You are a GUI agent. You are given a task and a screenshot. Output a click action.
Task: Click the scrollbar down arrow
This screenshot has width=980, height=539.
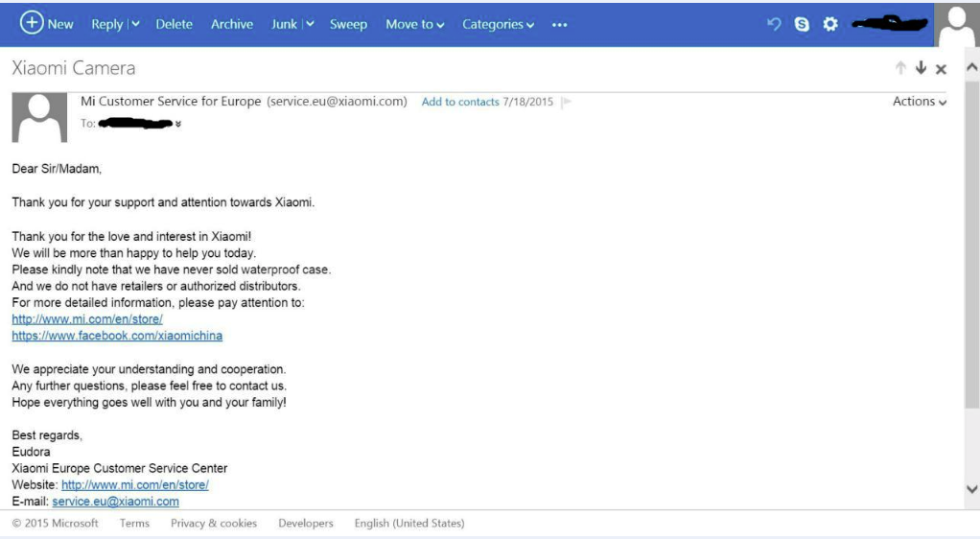tap(972, 489)
